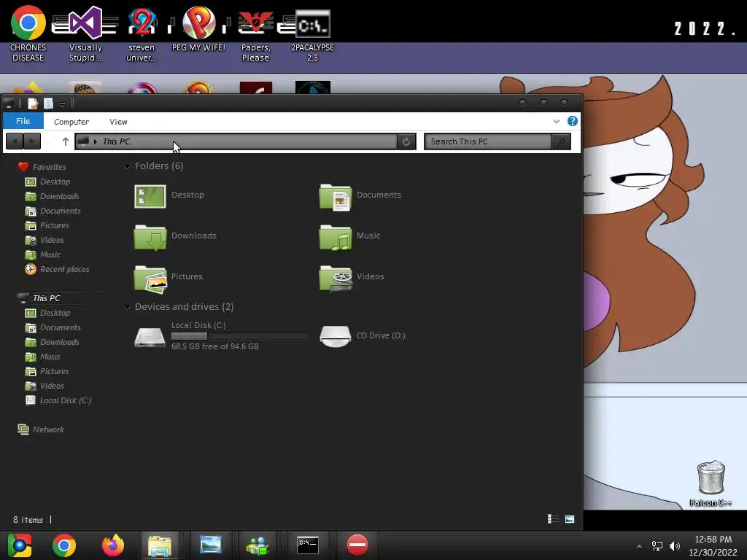Select Network in navigation pane
The height and width of the screenshot is (560, 747).
pyautogui.click(x=48, y=429)
